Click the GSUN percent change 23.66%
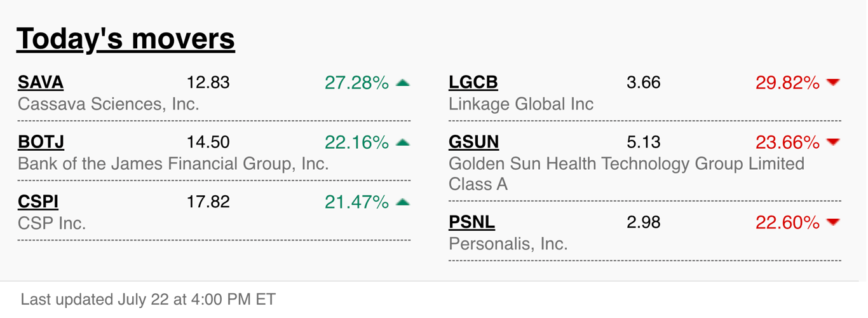Image resolution: width=868 pixels, height=318 pixels. tap(787, 142)
